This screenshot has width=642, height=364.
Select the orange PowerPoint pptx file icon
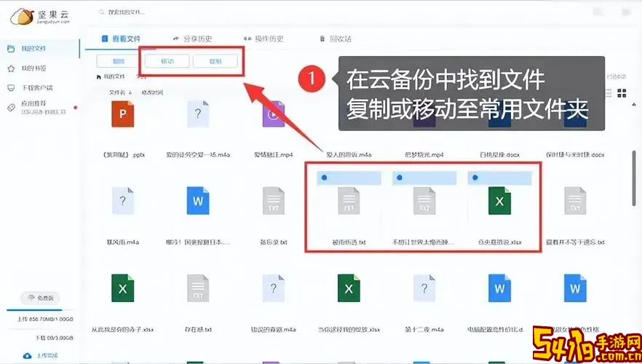pyautogui.click(x=122, y=114)
